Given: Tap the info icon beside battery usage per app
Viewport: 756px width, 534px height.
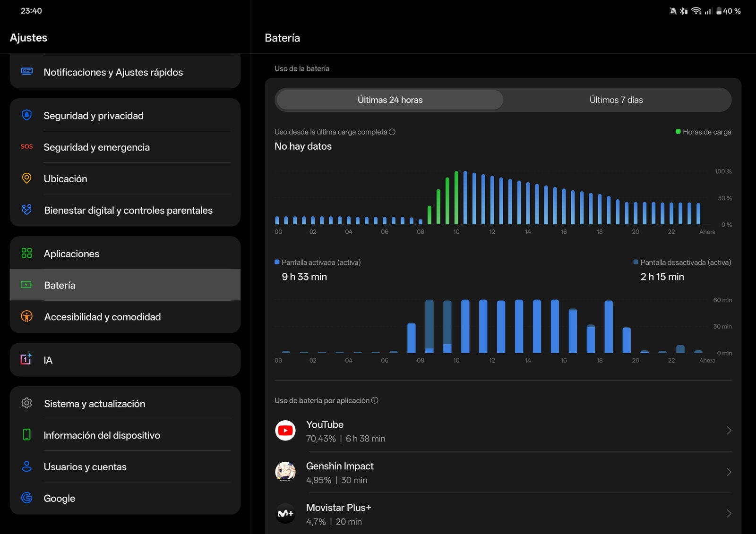Looking at the screenshot, I should [375, 400].
